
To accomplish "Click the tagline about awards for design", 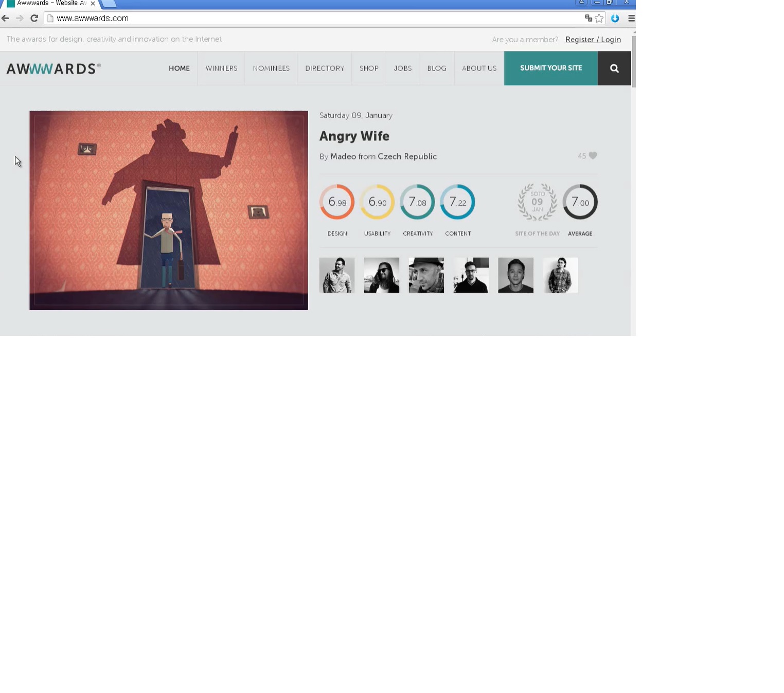I will coord(114,39).
